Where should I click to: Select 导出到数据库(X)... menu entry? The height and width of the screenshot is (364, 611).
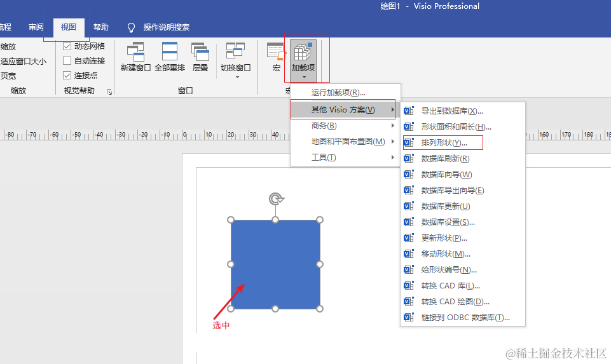pyautogui.click(x=463, y=111)
